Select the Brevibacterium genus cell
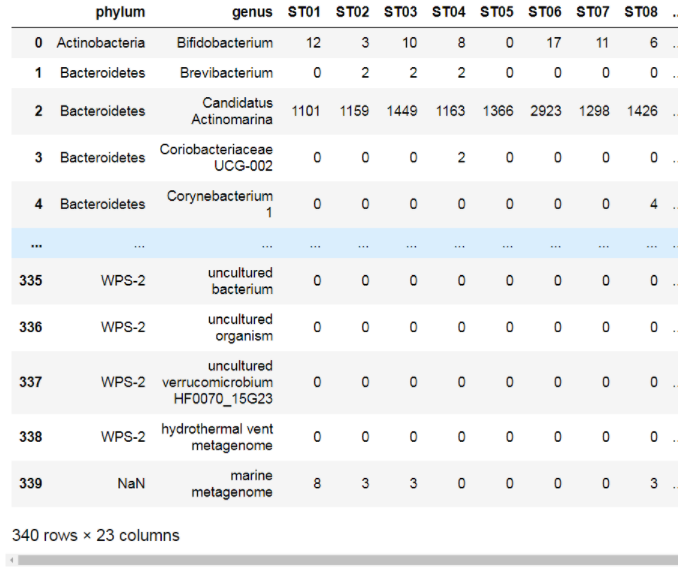684x573 pixels. (x=226, y=73)
